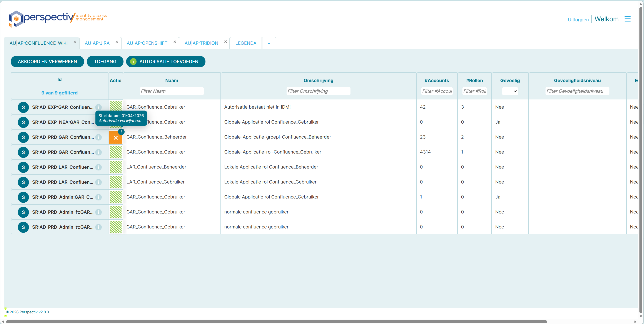Toggle the orange X action in the GAR_Confluence_Beheerder row
Image resolution: width=644 pixels, height=324 pixels.
(x=115, y=137)
